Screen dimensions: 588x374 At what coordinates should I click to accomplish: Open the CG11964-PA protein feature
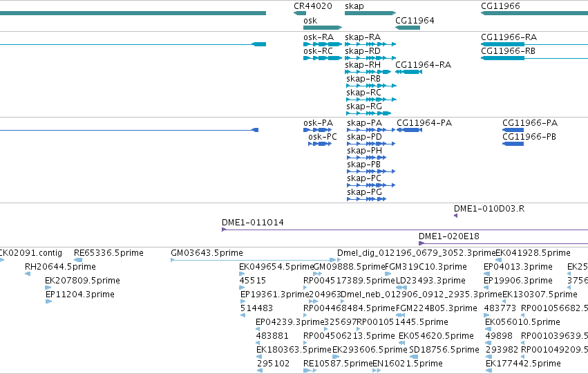pyautogui.click(x=410, y=130)
